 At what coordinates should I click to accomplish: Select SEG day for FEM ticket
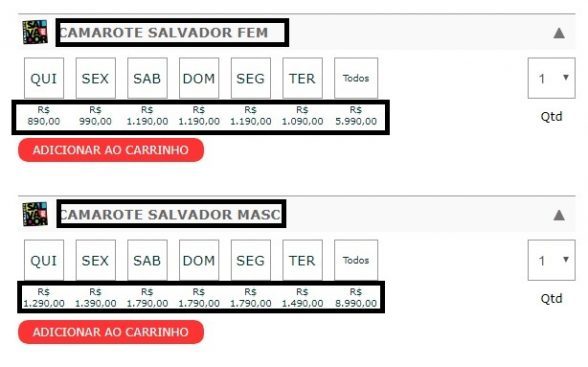point(251,78)
